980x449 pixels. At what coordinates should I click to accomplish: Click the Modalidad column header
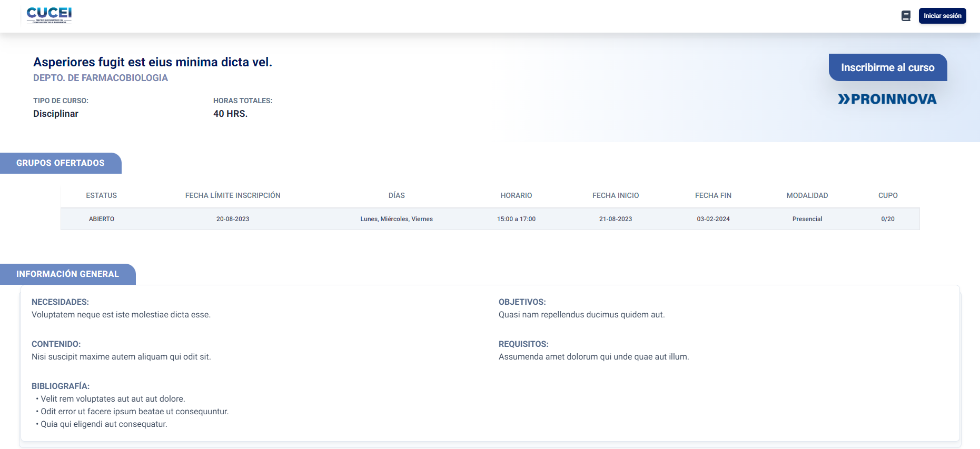pos(807,195)
